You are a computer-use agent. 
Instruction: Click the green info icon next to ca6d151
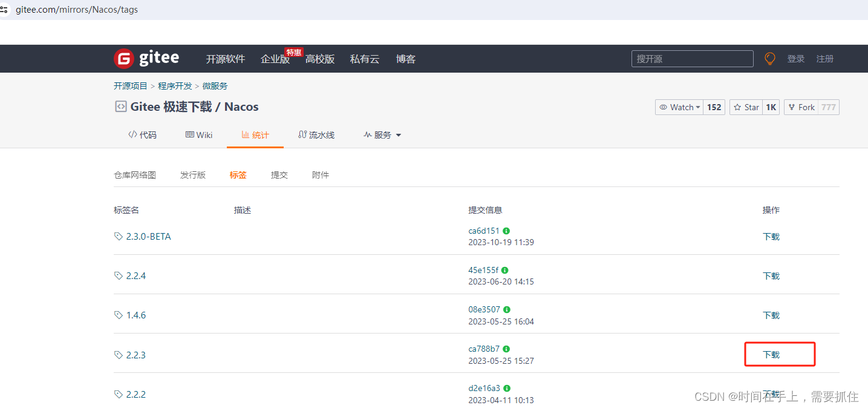(x=506, y=231)
